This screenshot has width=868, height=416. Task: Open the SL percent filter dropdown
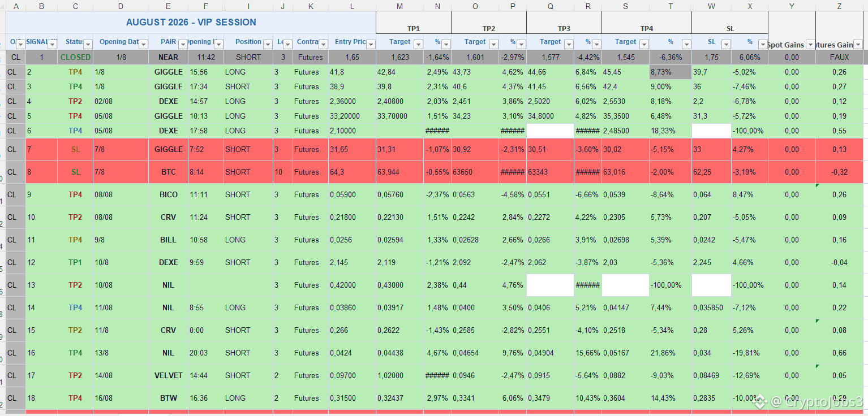pos(763,44)
